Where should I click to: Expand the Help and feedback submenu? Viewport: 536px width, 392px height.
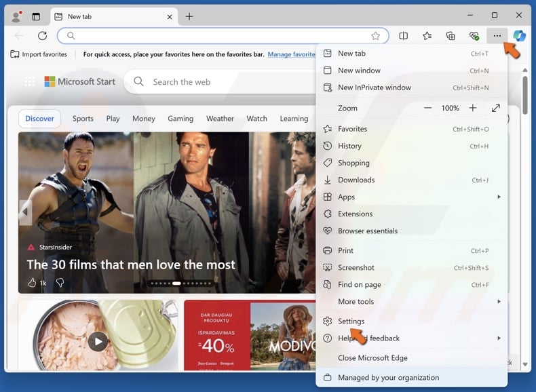click(x=412, y=338)
